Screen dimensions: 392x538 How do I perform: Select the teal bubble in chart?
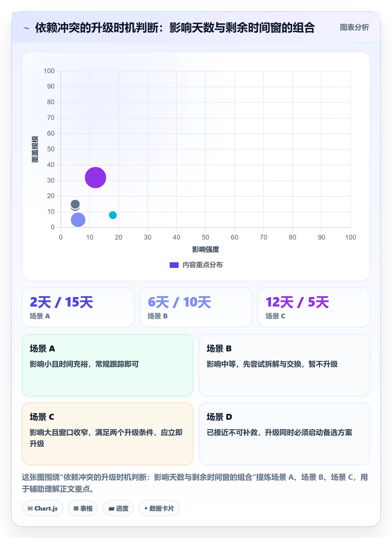(113, 215)
